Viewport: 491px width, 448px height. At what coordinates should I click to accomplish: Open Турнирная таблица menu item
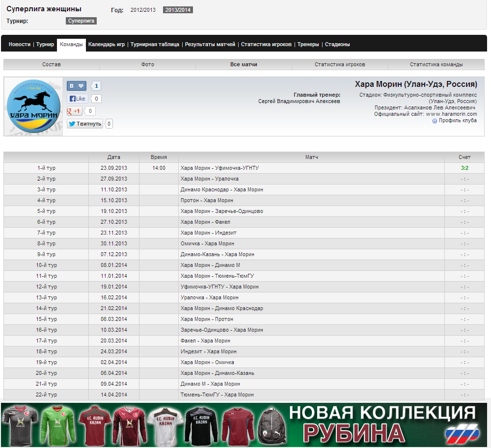pos(155,45)
